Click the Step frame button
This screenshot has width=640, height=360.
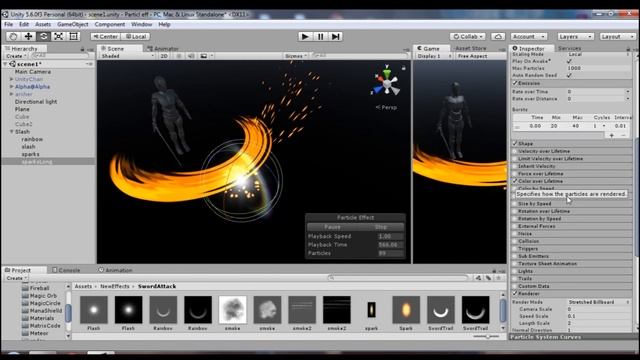336,36
